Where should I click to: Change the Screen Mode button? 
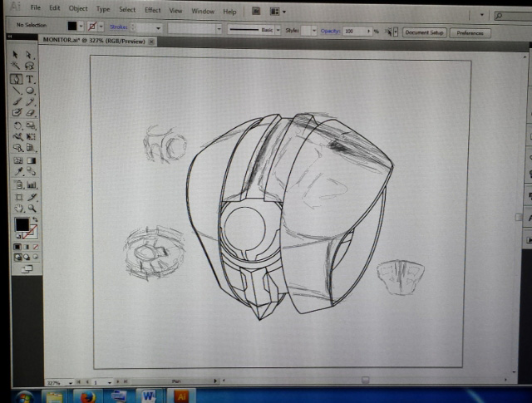(x=27, y=269)
